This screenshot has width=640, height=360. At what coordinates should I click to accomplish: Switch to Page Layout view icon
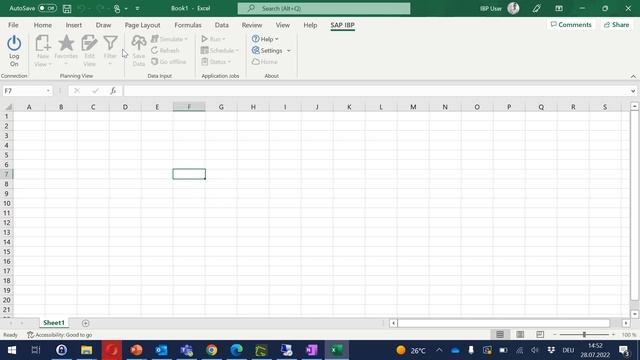[x=520, y=334]
